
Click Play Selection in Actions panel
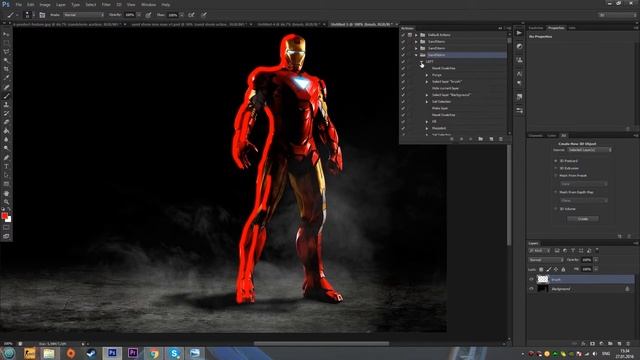pos(471,139)
